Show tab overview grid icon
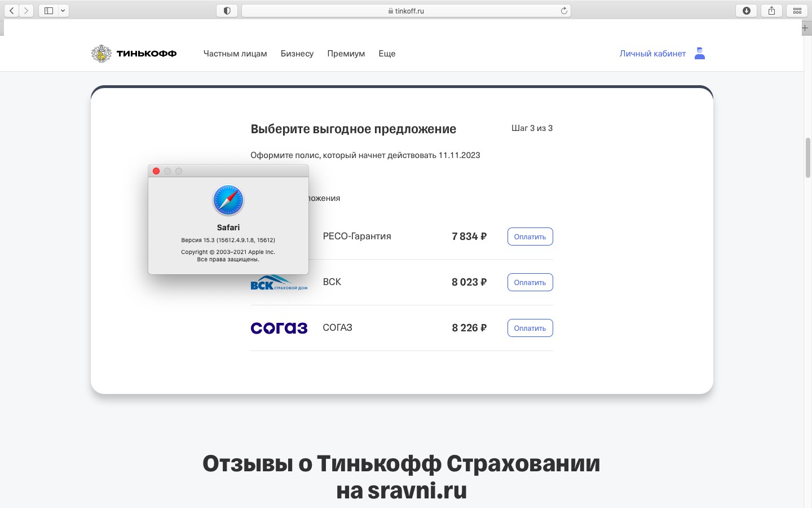Viewport: 812px width, 508px height. tap(797, 11)
